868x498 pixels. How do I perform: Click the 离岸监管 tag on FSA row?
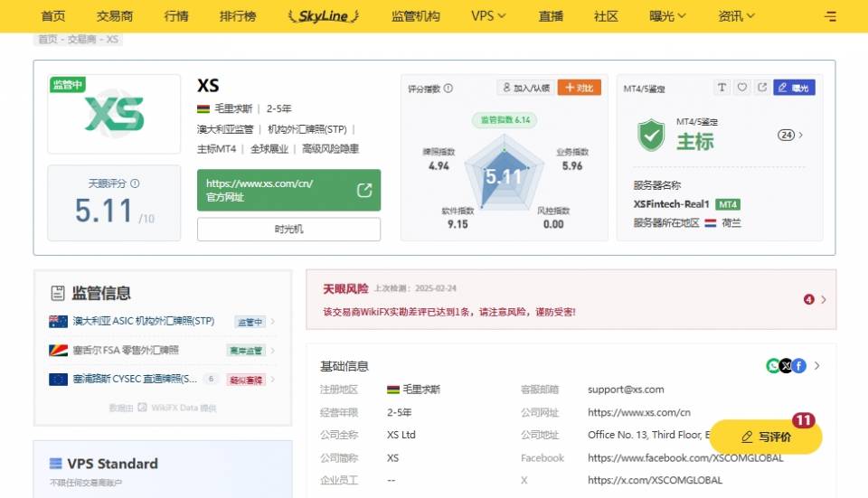click(246, 351)
